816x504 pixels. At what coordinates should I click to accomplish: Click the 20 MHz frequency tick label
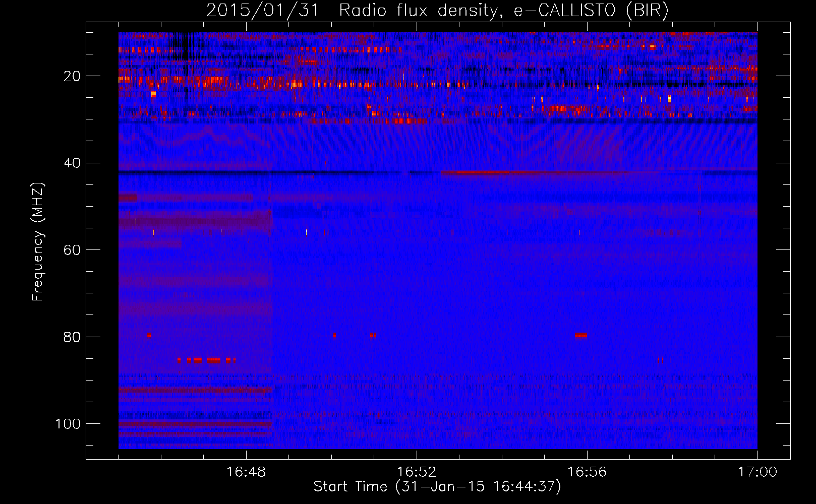pyautogui.click(x=72, y=76)
